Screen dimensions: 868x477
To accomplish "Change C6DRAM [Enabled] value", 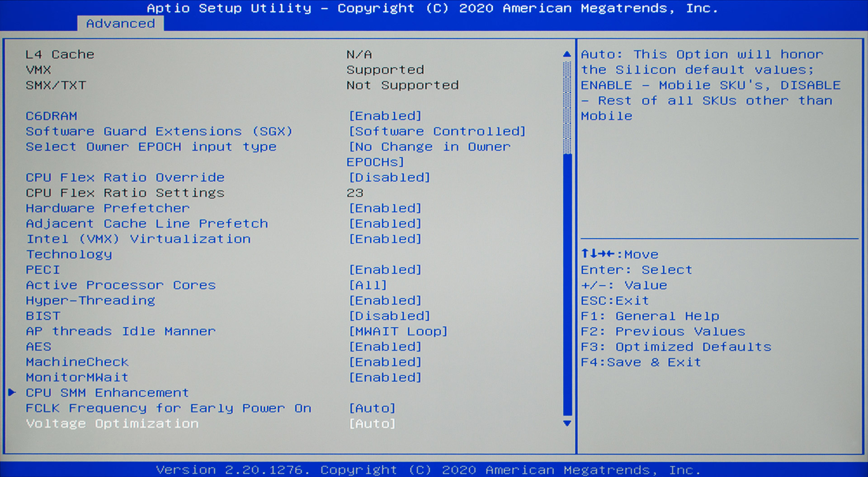I will [385, 116].
